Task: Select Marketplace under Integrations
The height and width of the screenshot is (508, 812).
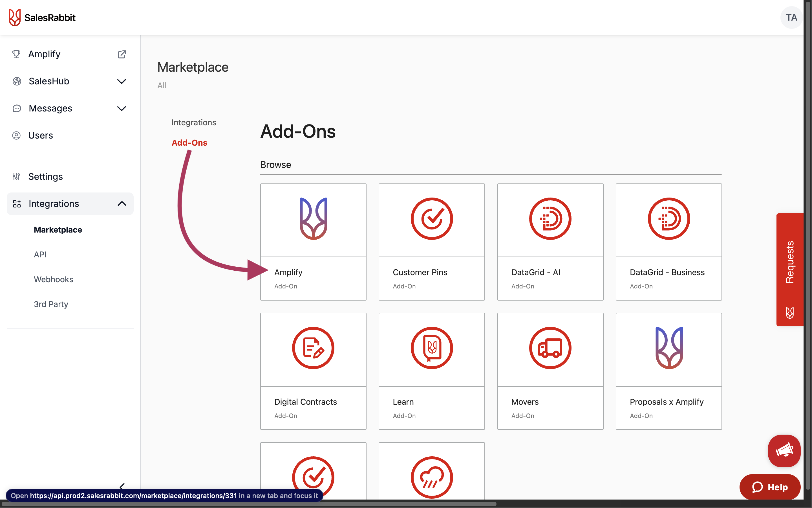Action: (x=58, y=230)
